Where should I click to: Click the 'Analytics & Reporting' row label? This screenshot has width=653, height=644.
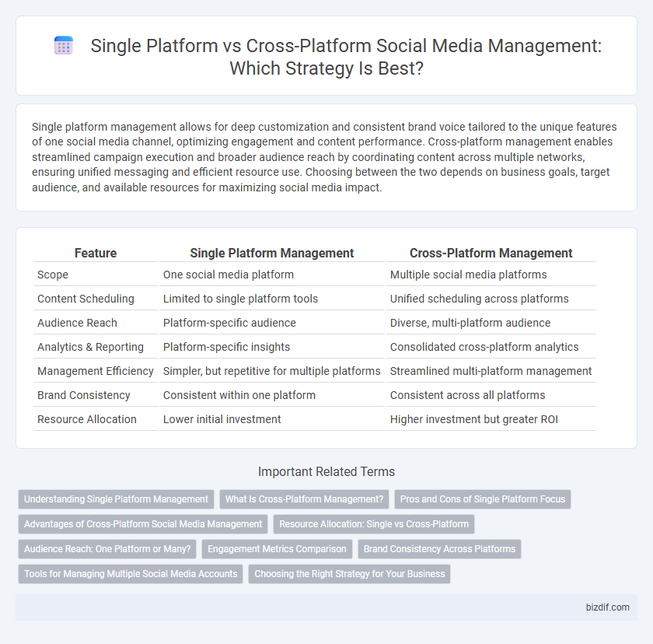90,347
